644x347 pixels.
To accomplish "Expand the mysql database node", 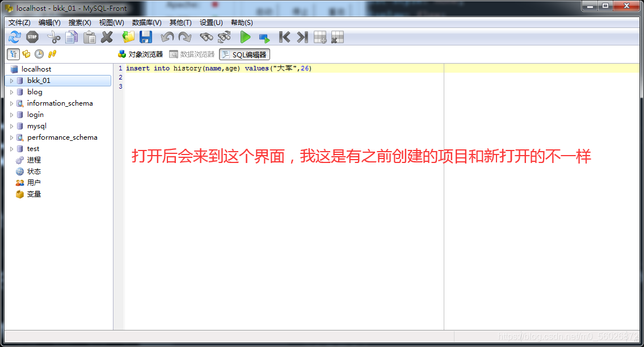I will pyautogui.click(x=11, y=126).
